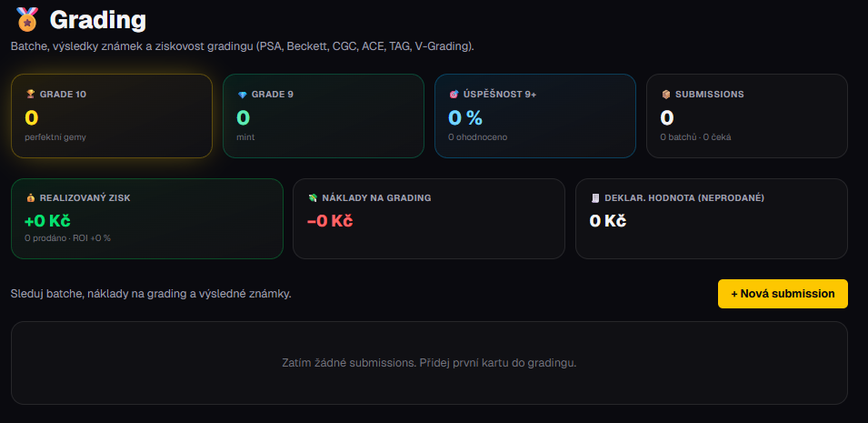The width and height of the screenshot is (868, 423).
Task: Click the medal icon beside Grading title
Action: click(27, 19)
